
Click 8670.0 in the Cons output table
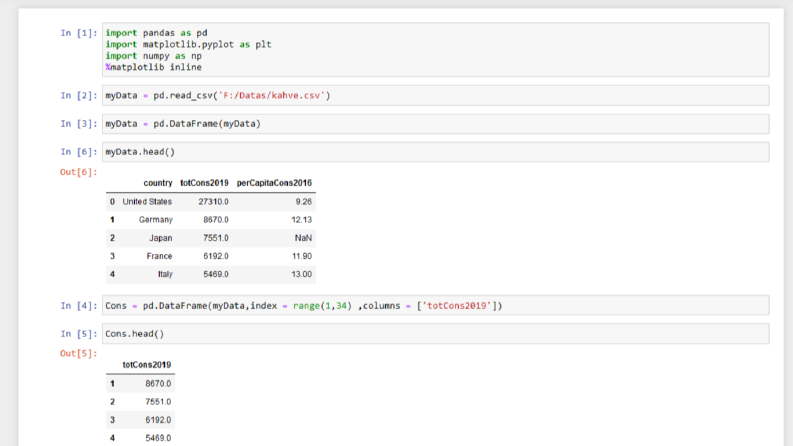pos(158,384)
